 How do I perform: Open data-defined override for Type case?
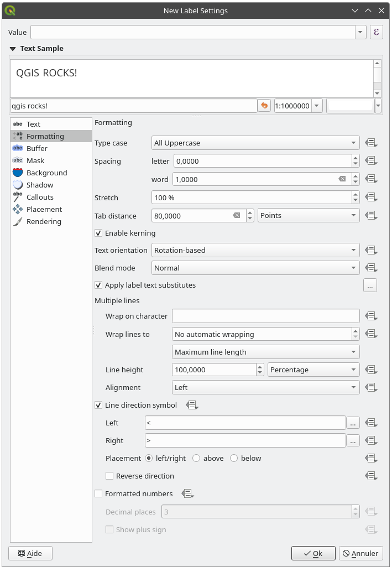pos(371,143)
